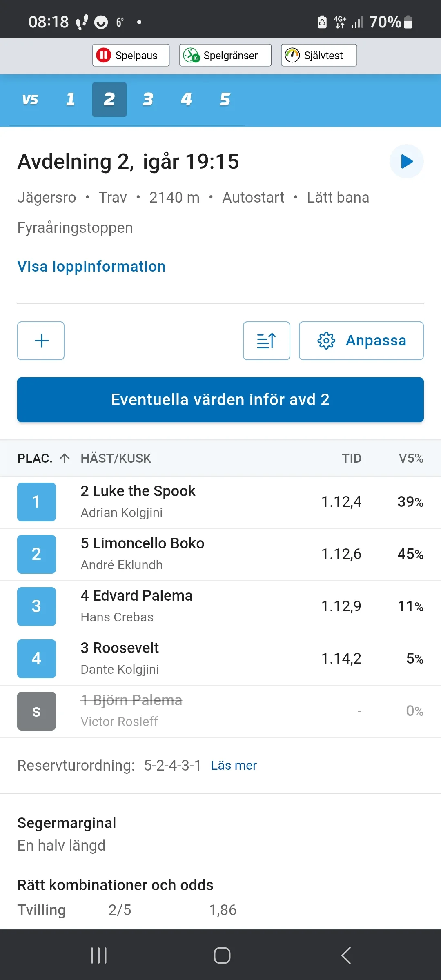Expand Eventuella värden inför avd 2
The width and height of the screenshot is (441, 980).
pos(220,400)
